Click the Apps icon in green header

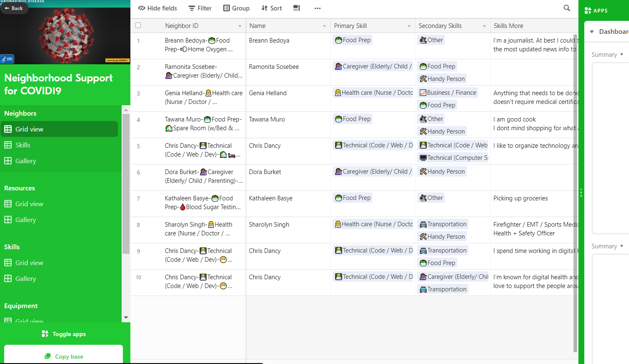pyautogui.click(x=588, y=10)
